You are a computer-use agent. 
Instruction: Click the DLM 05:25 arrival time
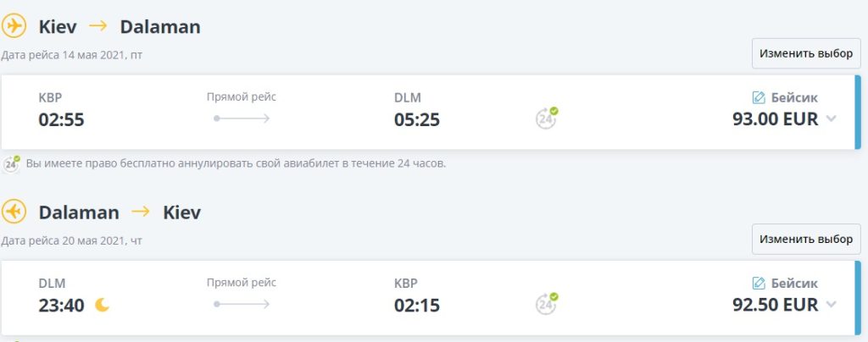click(417, 119)
